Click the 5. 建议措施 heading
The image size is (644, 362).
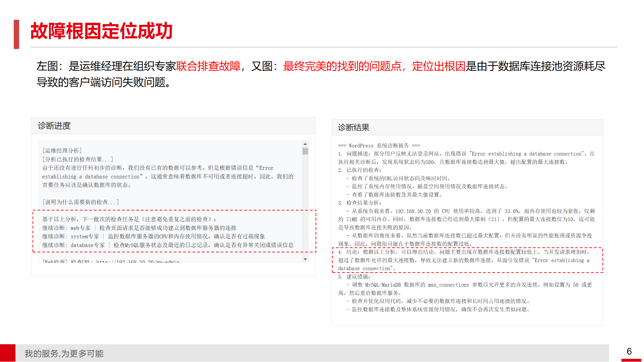pyautogui.click(x=354, y=277)
